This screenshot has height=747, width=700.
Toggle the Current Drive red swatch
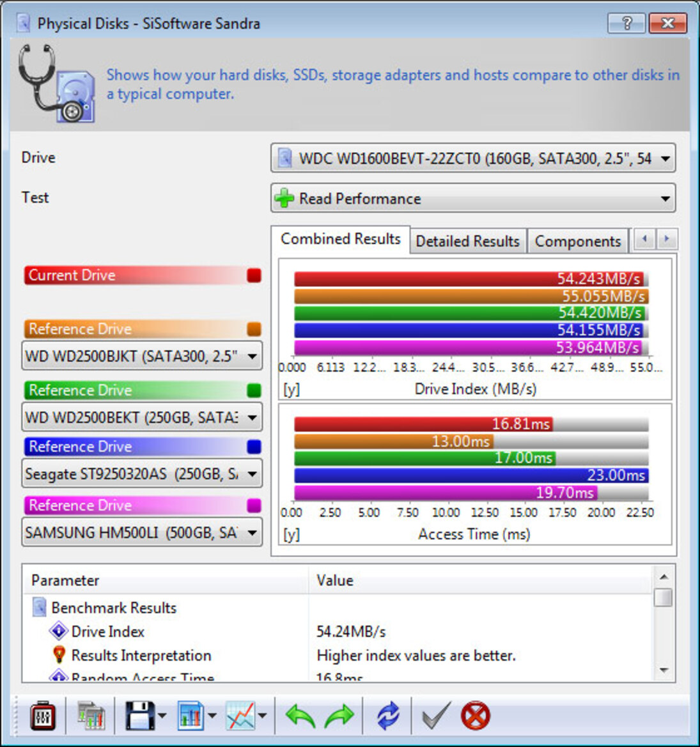click(x=254, y=275)
